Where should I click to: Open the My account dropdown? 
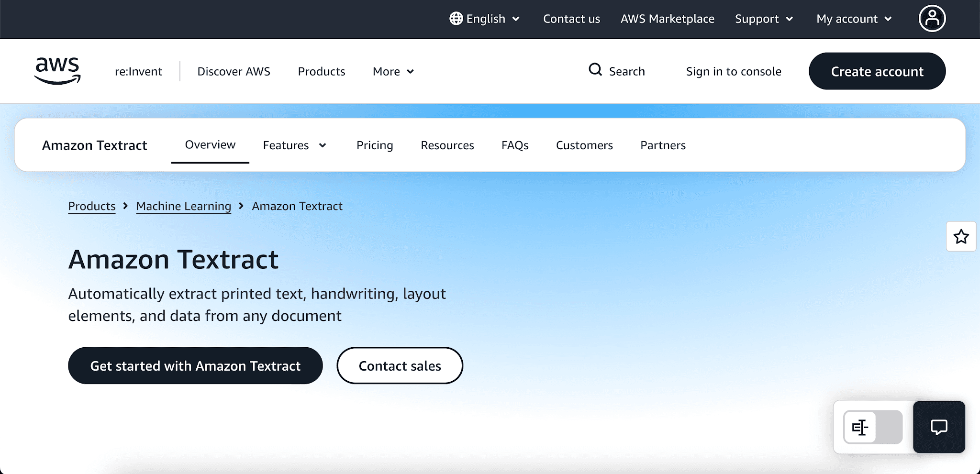coord(854,19)
